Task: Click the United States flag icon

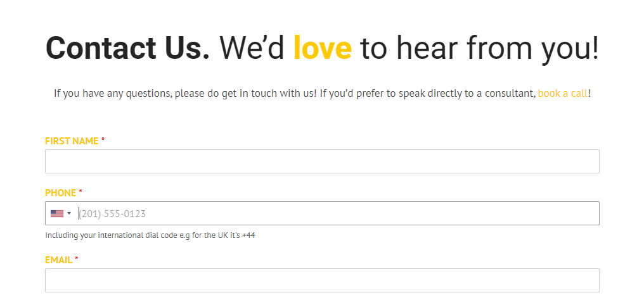Action: pos(56,213)
